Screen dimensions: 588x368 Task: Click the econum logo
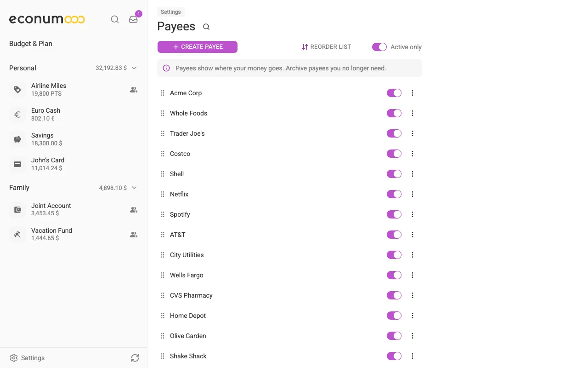click(47, 19)
